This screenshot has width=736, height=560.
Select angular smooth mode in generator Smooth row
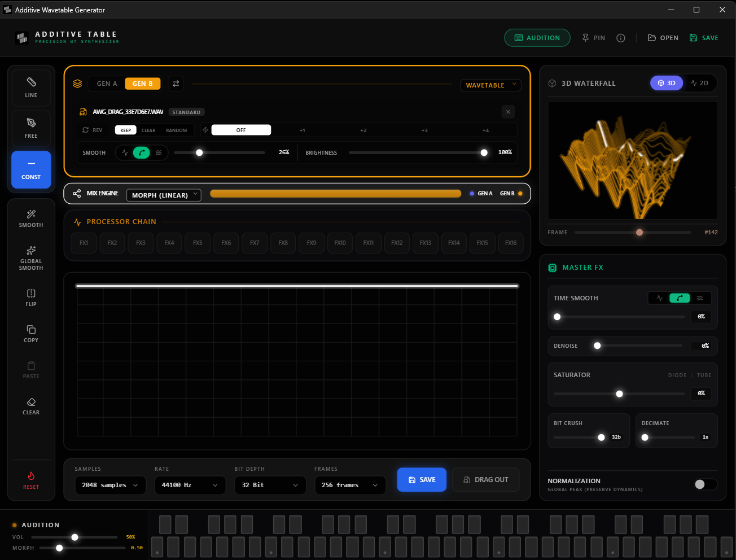click(x=125, y=152)
